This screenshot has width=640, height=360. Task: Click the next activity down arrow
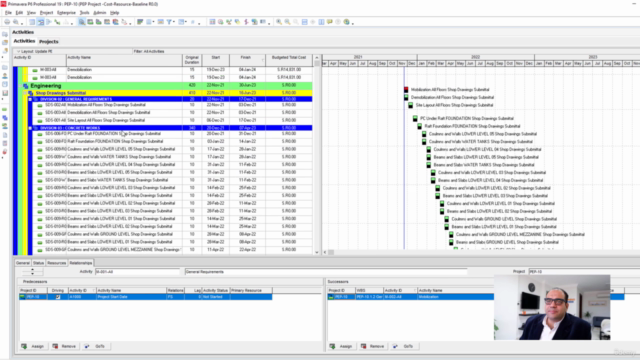pyautogui.click(x=32, y=273)
